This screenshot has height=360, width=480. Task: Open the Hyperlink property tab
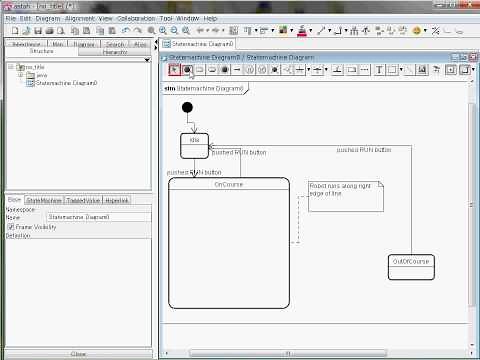pos(116,200)
